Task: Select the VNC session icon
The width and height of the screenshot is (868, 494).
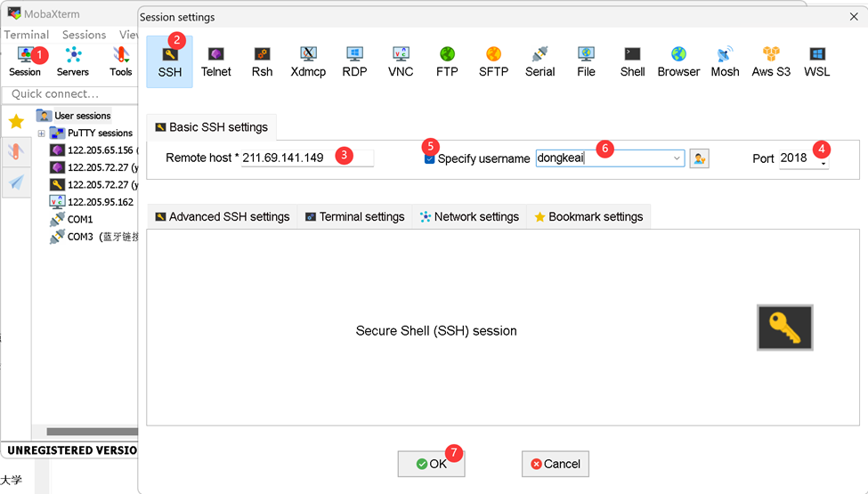Action: click(401, 61)
